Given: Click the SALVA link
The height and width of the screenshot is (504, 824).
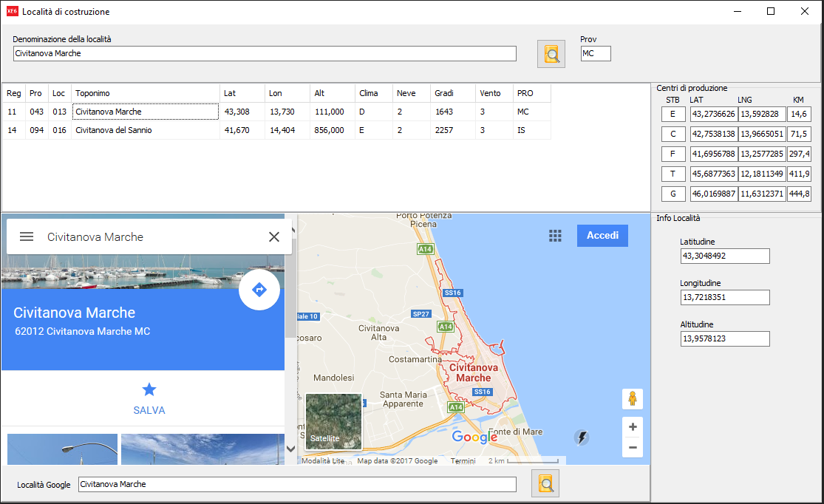Looking at the screenshot, I should tap(149, 410).
